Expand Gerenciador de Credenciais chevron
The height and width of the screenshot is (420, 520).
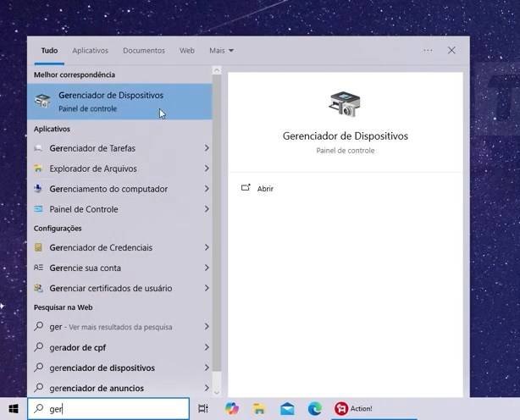click(207, 247)
